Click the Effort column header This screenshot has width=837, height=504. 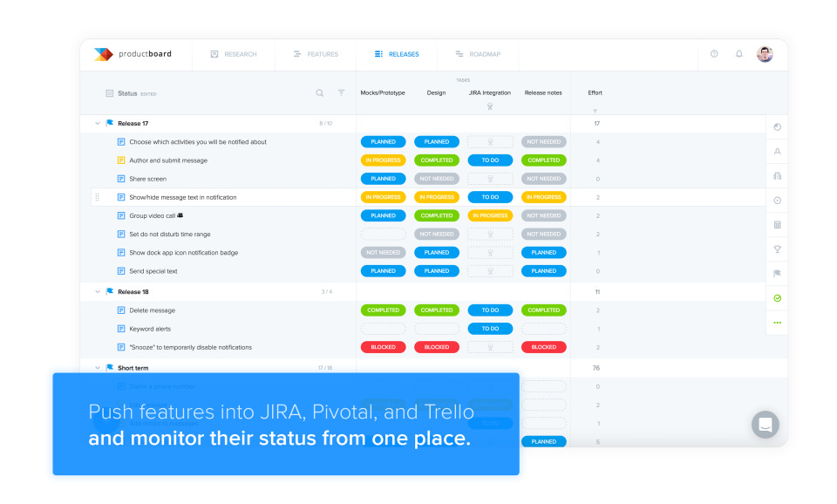pyautogui.click(x=595, y=93)
